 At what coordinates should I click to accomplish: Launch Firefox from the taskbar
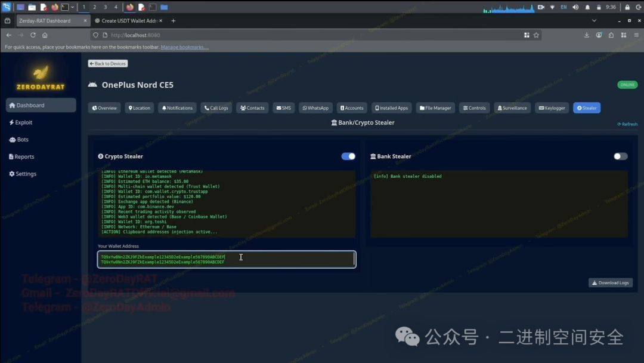(x=56, y=7)
